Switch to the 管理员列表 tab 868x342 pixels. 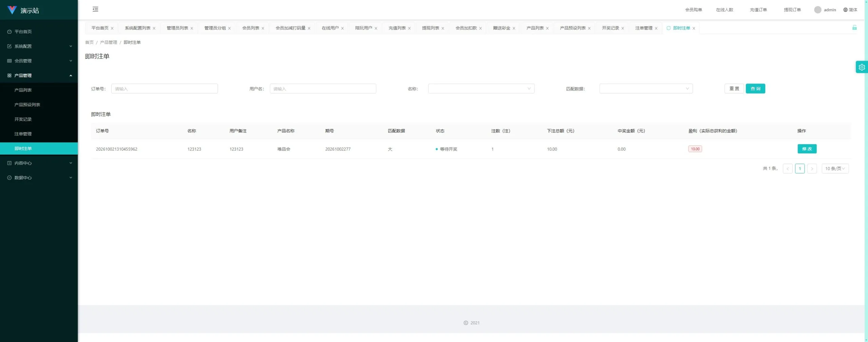(x=177, y=28)
